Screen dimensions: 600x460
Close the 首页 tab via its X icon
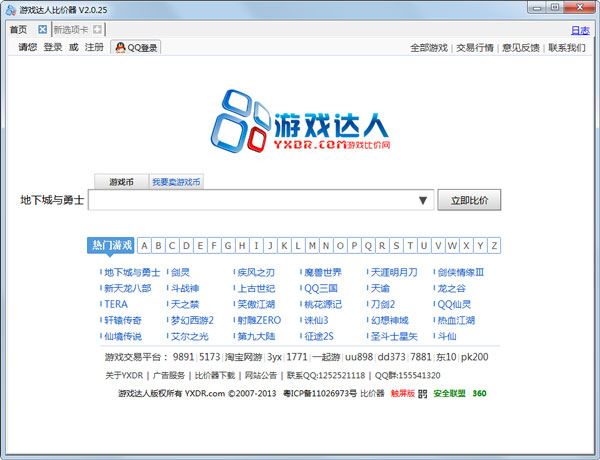pyautogui.click(x=42, y=29)
